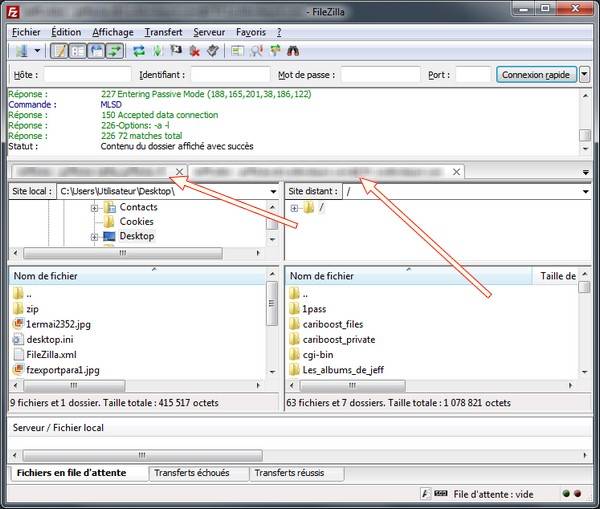Toggle synchronized browsing icon
Screen dimensions: 600x509
click(x=275, y=51)
